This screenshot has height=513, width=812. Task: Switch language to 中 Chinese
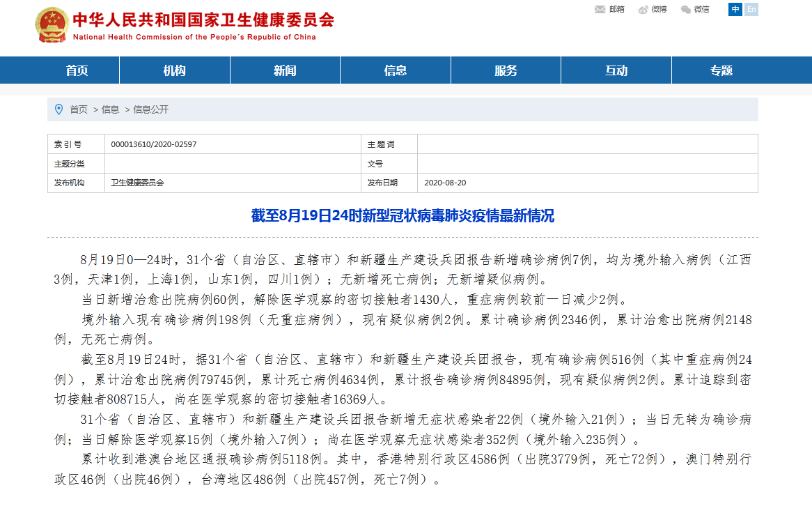coord(735,9)
